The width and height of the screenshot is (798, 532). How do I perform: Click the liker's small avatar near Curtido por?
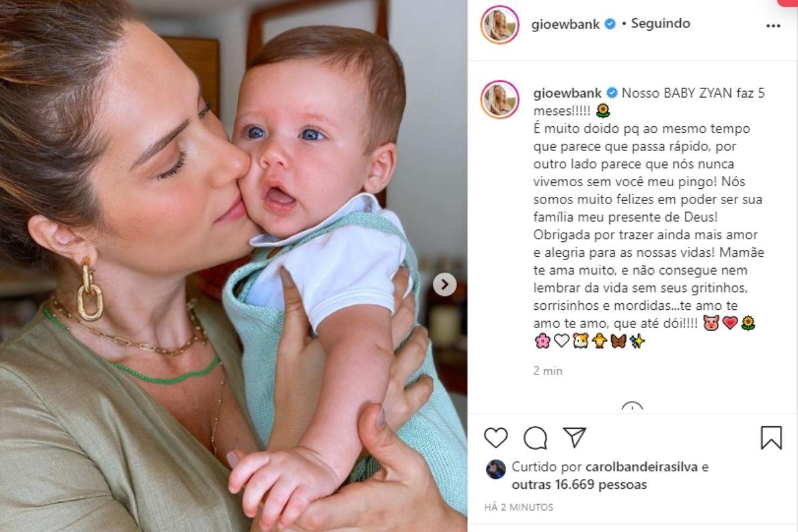tap(495, 469)
